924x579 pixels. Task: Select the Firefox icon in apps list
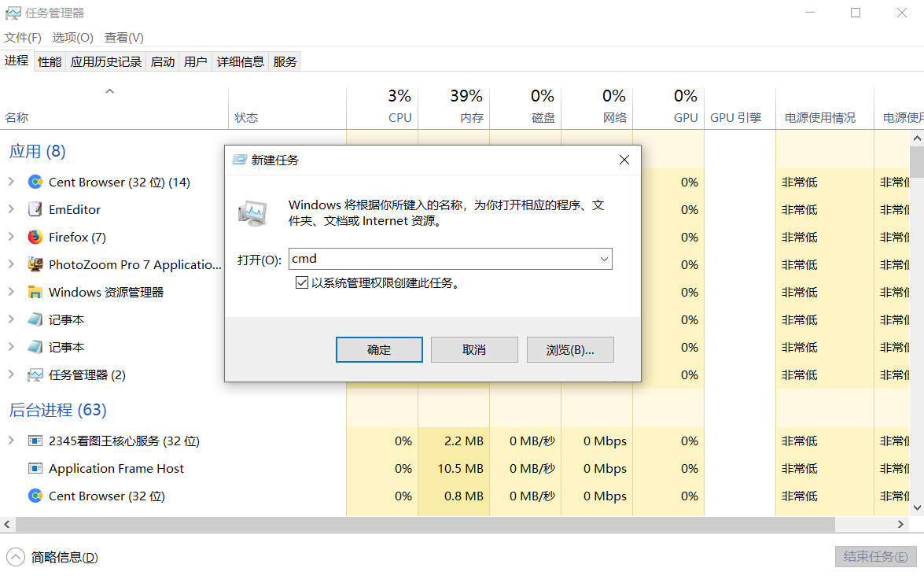tap(35, 237)
